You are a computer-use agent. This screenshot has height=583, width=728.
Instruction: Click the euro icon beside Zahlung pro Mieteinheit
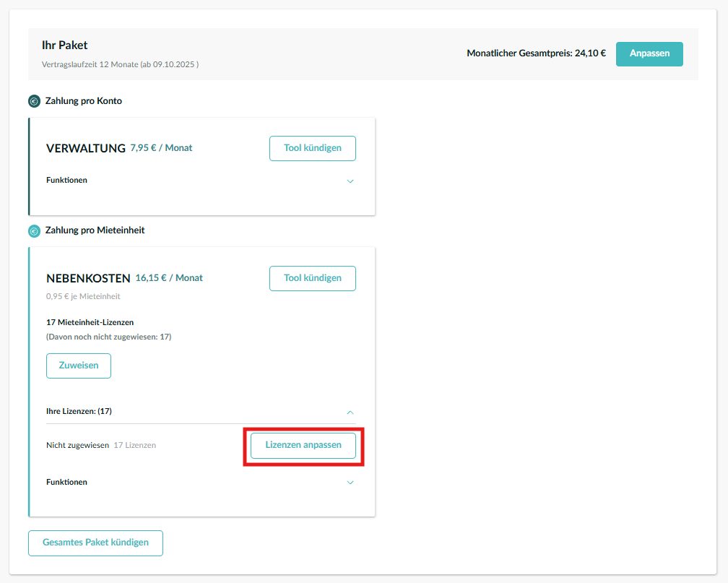(x=34, y=231)
